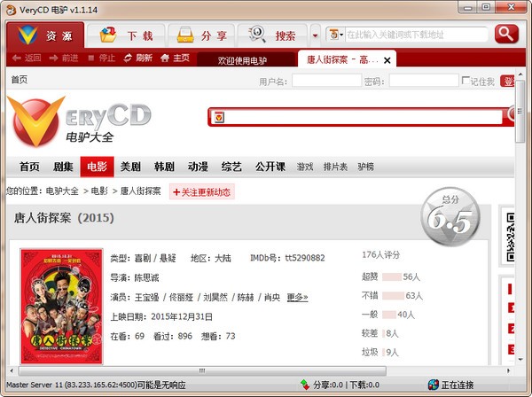Viewport: 532px width, 397px height.
Task: Open 韩剧 category
Action: pos(164,167)
